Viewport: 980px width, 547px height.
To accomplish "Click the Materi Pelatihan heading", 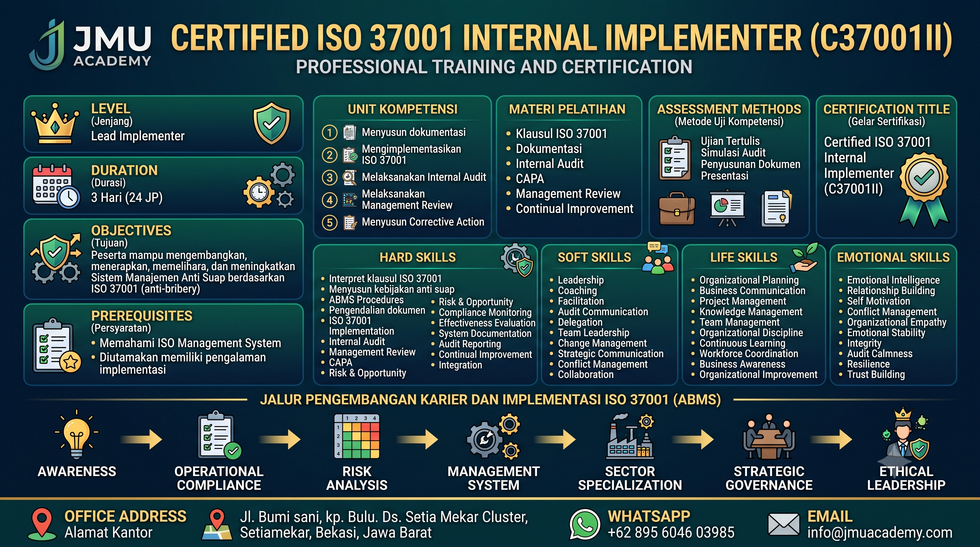I will click(567, 109).
